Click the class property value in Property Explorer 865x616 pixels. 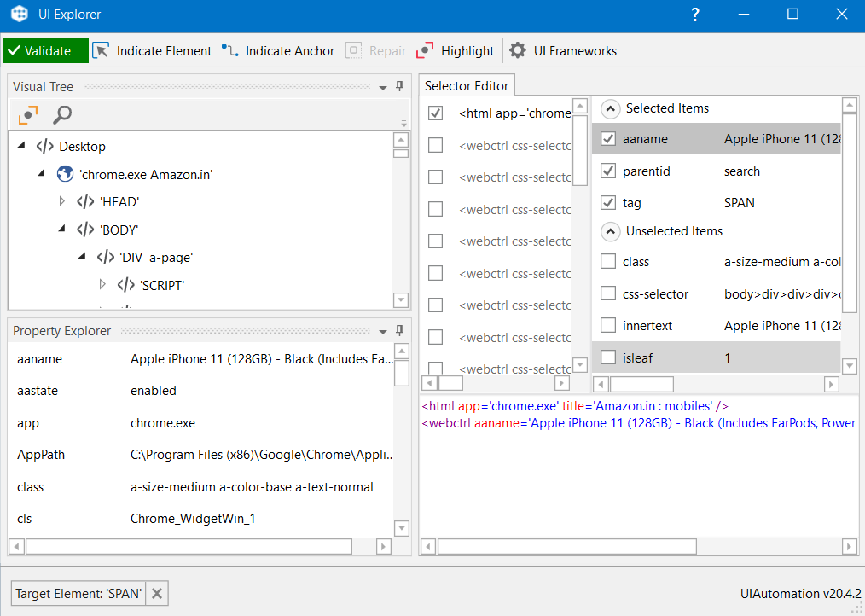[x=252, y=487]
